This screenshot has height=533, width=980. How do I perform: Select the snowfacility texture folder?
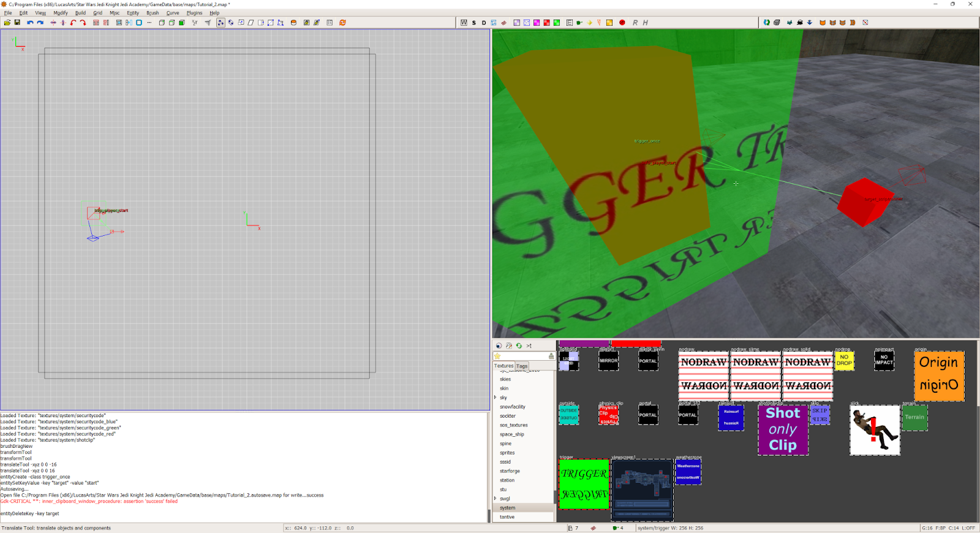pos(513,407)
